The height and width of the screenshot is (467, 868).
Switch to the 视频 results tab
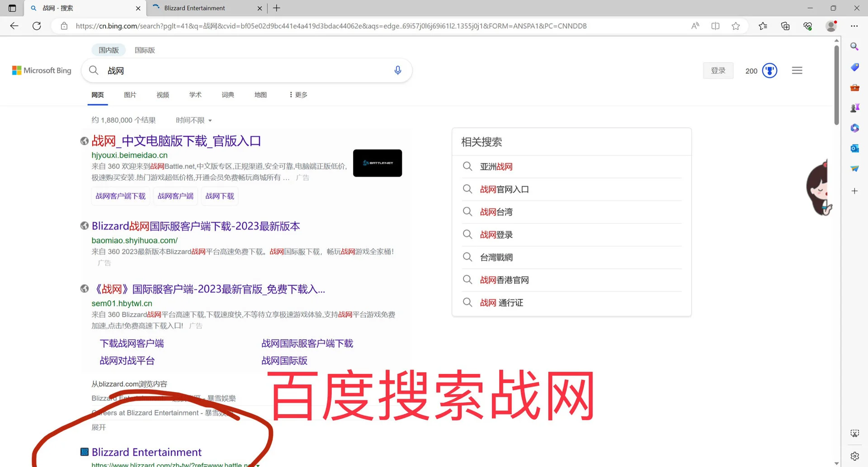pos(163,95)
